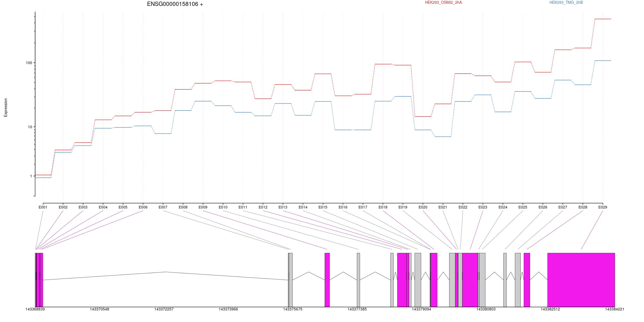This screenshot has width=644, height=322.
Task: Select exon label E017
Action: click(363, 207)
